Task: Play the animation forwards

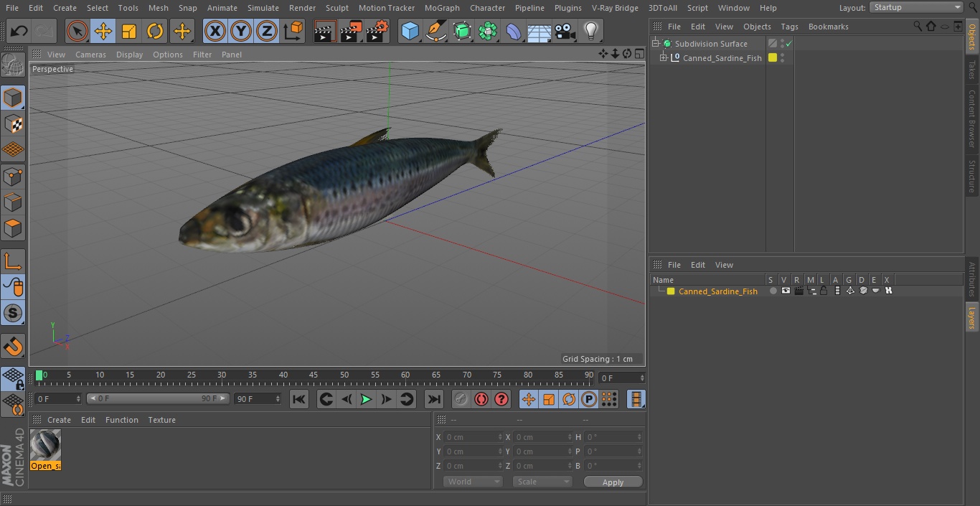Action: click(366, 399)
